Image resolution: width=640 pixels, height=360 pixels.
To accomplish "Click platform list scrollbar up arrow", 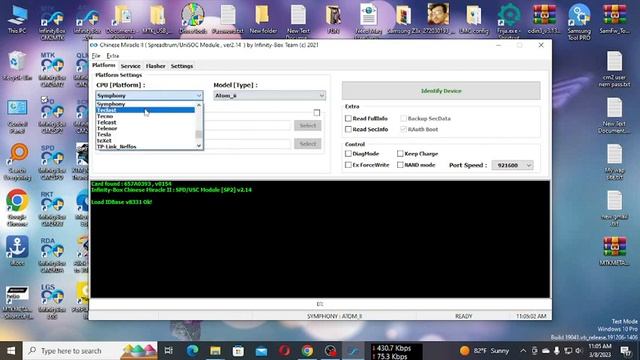I will click(x=199, y=105).
